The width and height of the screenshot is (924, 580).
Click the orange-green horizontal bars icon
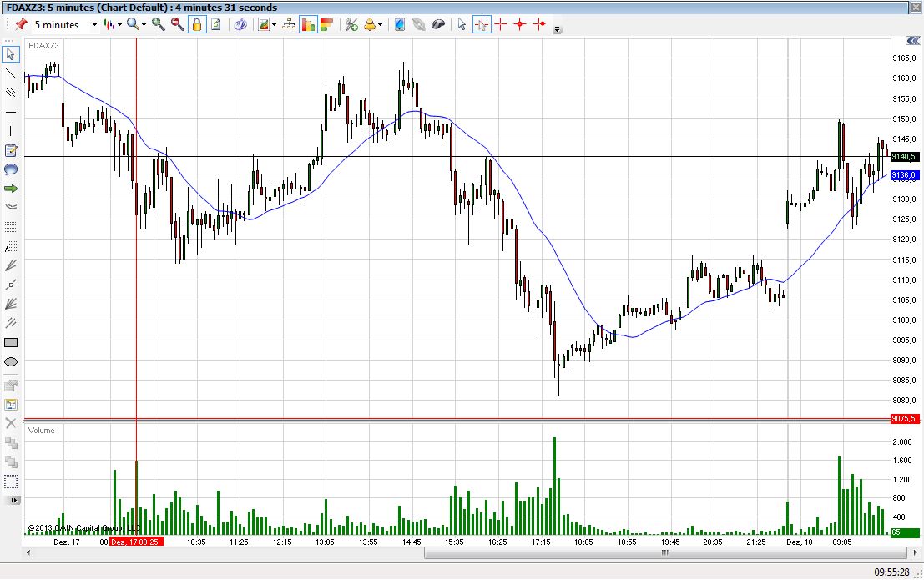click(327, 24)
